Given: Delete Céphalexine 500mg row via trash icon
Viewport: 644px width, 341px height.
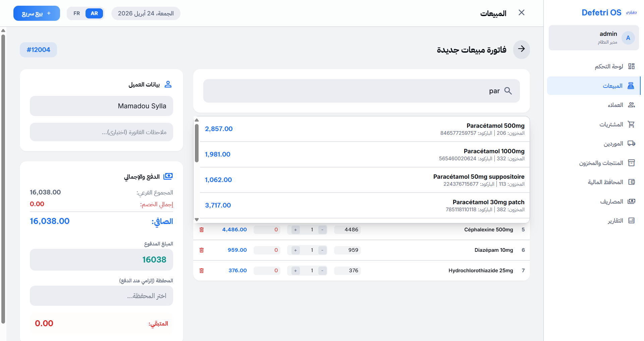Looking at the screenshot, I should 202,230.
